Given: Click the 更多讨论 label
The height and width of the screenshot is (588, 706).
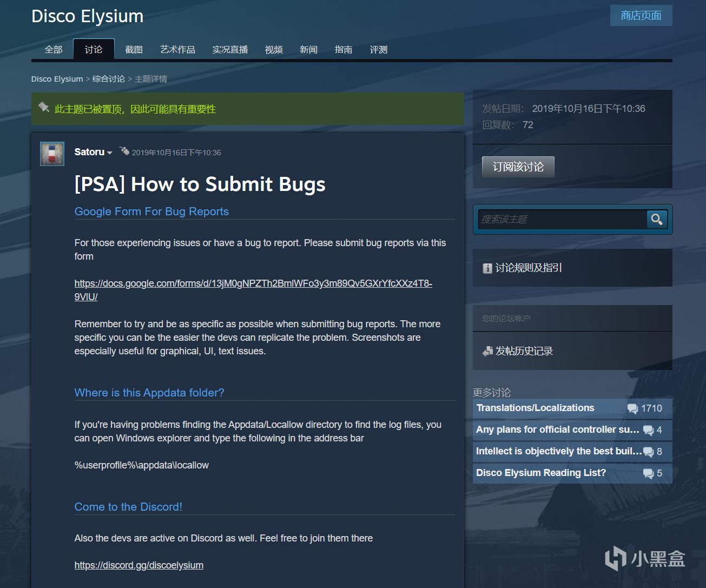Looking at the screenshot, I should pyautogui.click(x=492, y=392).
